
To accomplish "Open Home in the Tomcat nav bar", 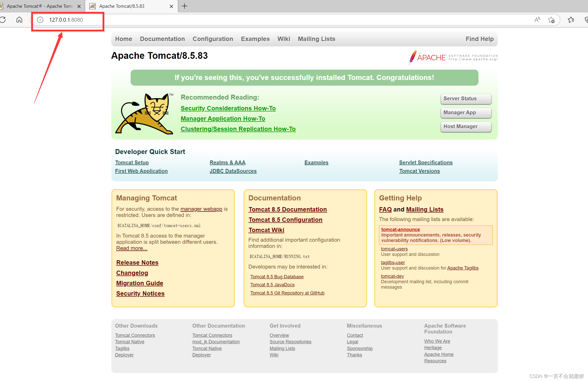I will tap(124, 39).
